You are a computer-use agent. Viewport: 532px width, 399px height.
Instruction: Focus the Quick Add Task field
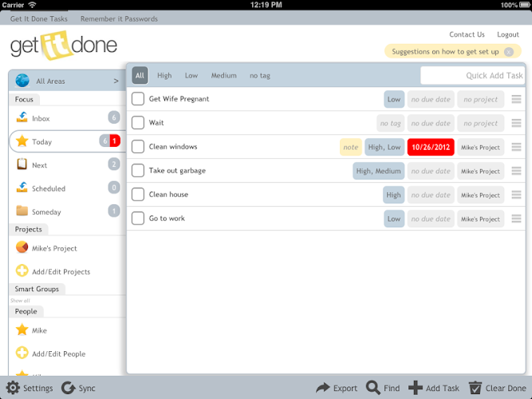472,75
